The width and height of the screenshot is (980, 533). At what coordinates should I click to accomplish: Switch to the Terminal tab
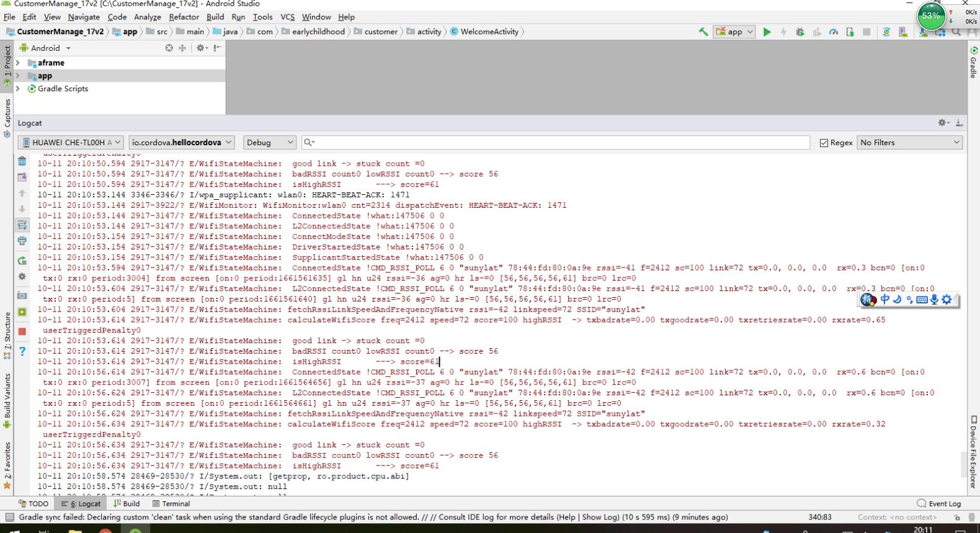point(171,504)
